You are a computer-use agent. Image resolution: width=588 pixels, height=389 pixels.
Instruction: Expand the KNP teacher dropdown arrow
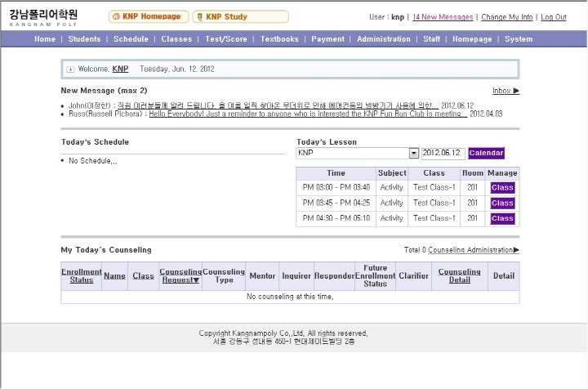(413, 153)
